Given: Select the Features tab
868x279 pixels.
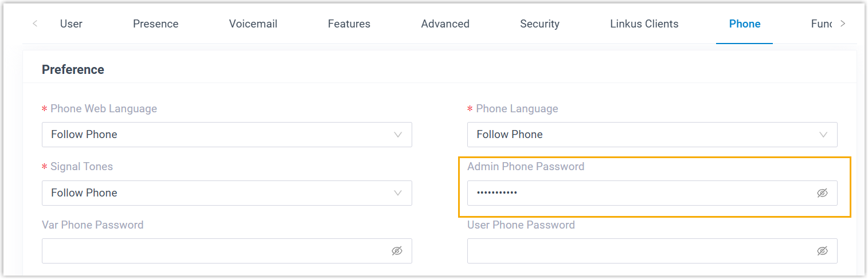Looking at the screenshot, I should [x=349, y=24].
